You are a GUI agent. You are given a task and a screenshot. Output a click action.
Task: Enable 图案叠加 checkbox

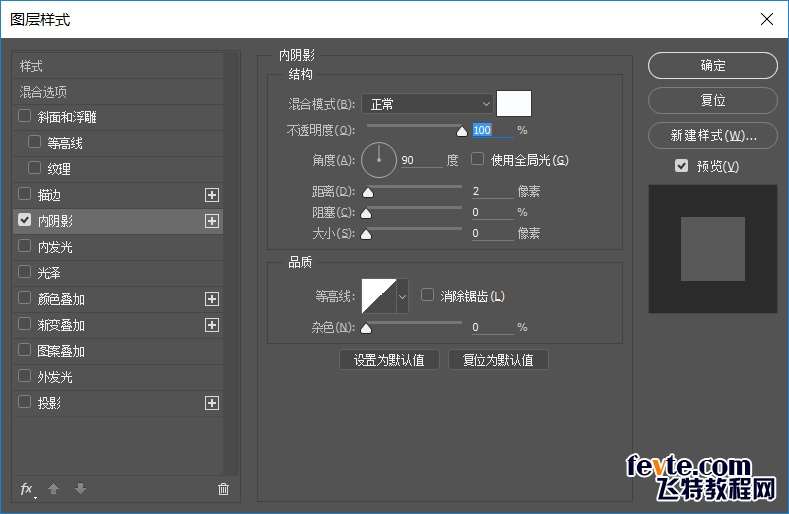[24, 350]
